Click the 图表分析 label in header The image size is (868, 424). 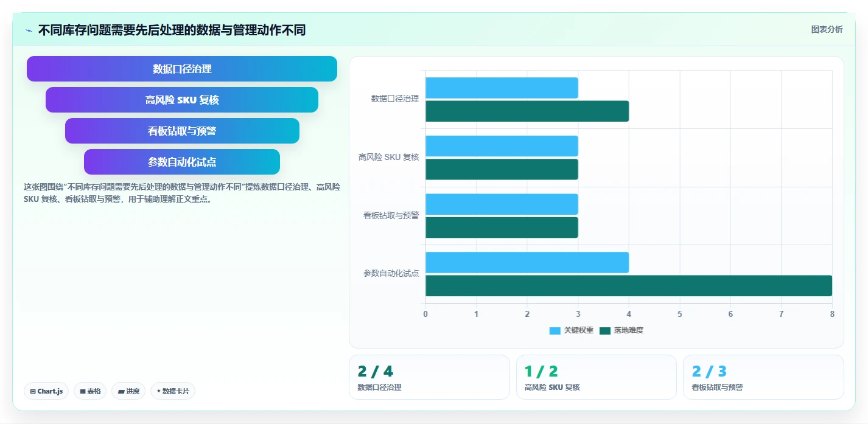tap(827, 29)
